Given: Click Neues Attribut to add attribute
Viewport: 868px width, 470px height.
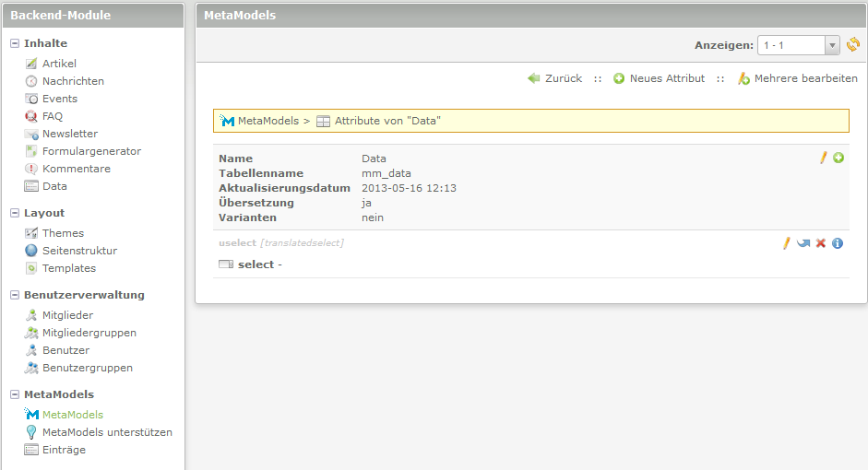Looking at the screenshot, I should point(666,78).
